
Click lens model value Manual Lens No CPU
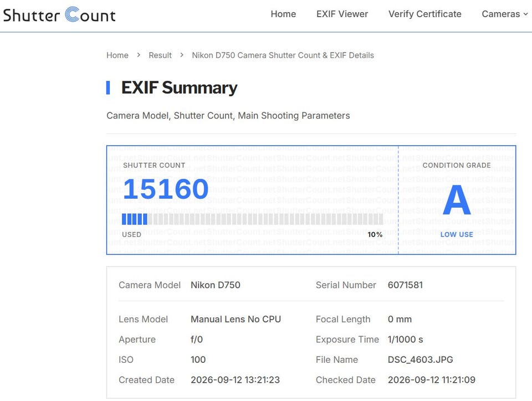tap(236, 320)
